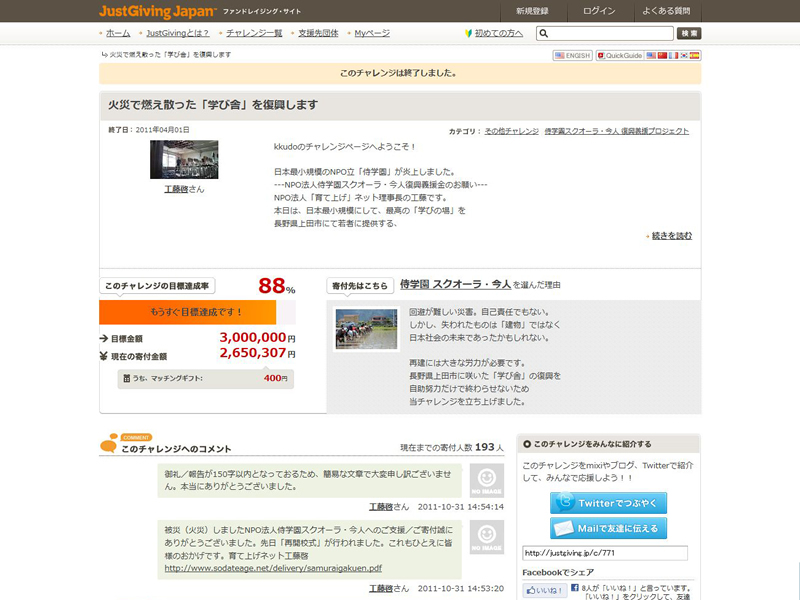The height and width of the screenshot is (600, 800).
Task: Click the ログイン link in header
Action: (599, 11)
